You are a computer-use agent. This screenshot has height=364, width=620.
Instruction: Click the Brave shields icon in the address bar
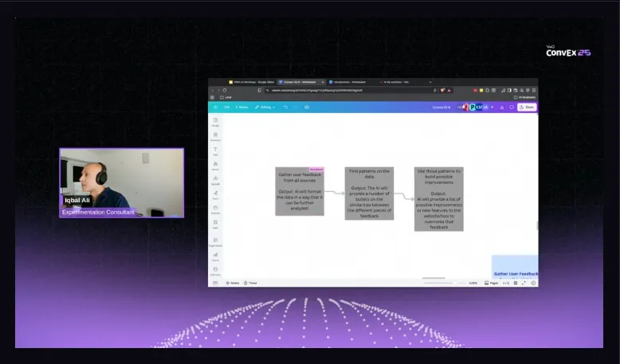tap(442, 90)
